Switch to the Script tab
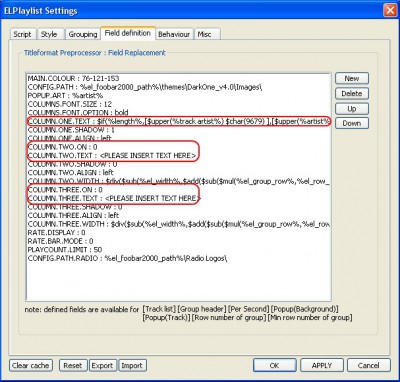 coord(22,34)
